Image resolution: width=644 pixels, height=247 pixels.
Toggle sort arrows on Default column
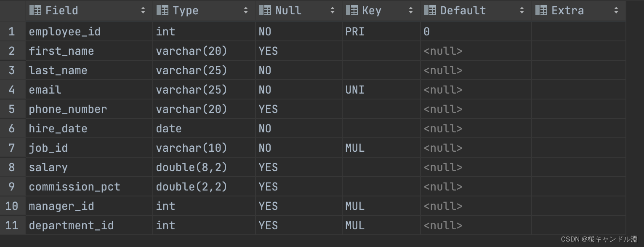[x=522, y=11]
